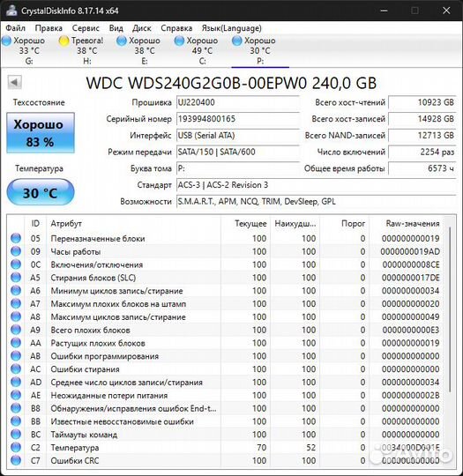Open the Файл menu
This screenshot has width=463, height=476.
click(16, 28)
